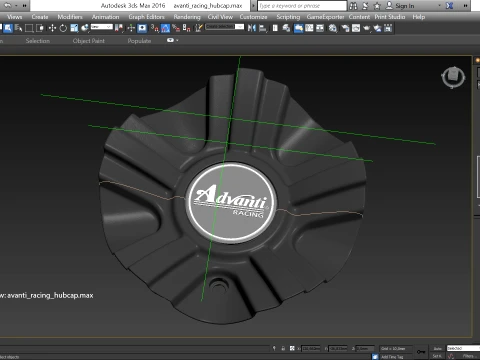The height and width of the screenshot is (360, 480).
Task: Click the X coordinate field
Action: pos(310,349)
